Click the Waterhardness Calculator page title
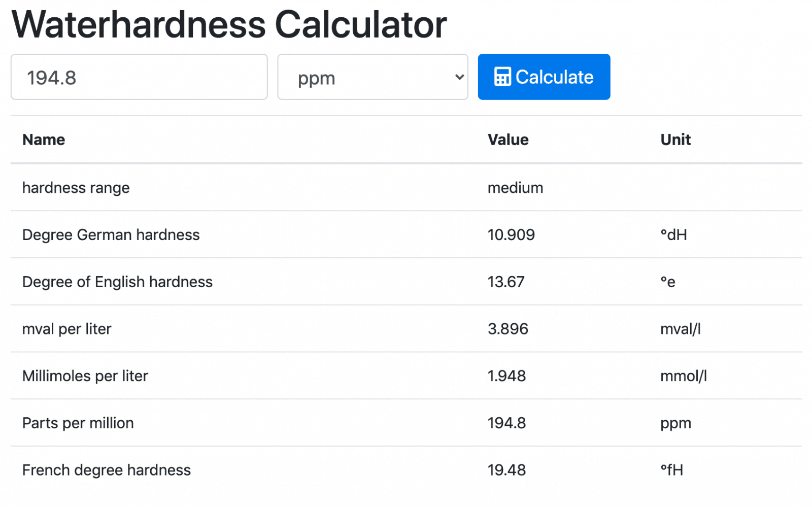Screen dimensions: 812x507 [x=229, y=24]
